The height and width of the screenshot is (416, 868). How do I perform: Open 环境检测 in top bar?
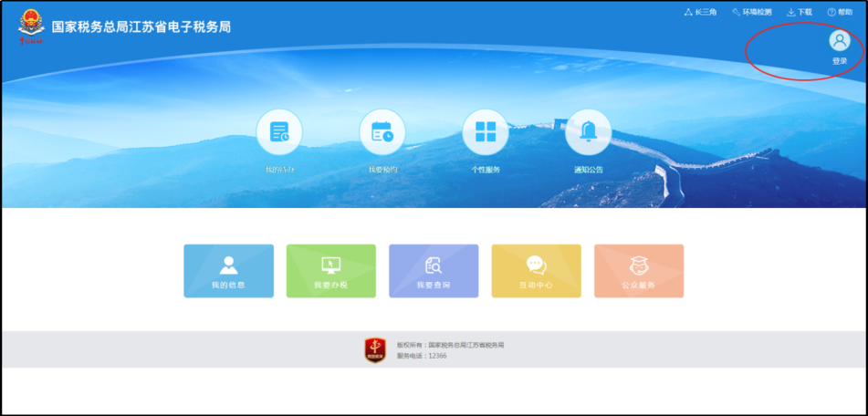[x=751, y=12]
